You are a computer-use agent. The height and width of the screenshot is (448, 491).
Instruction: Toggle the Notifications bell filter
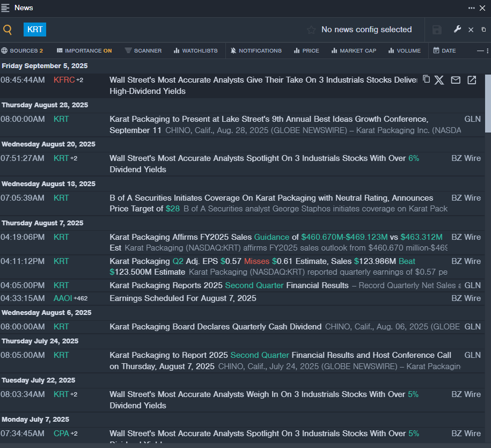[x=256, y=51]
